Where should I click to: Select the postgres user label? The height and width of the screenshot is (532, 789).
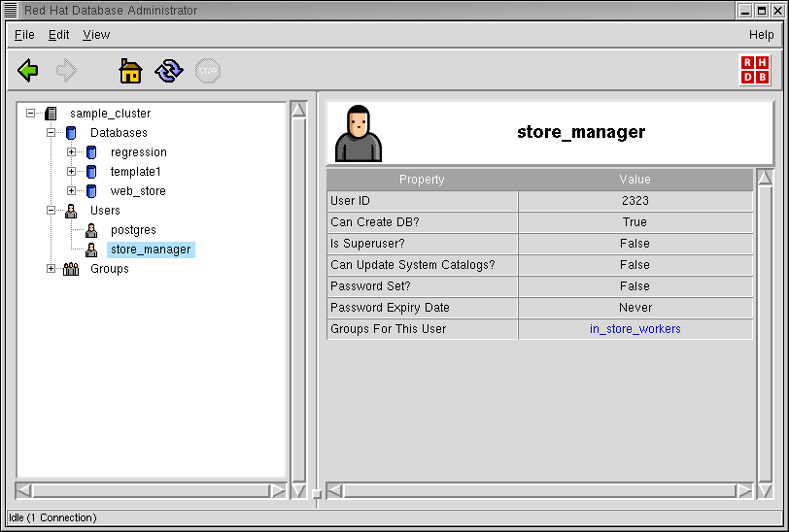[x=133, y=230]
